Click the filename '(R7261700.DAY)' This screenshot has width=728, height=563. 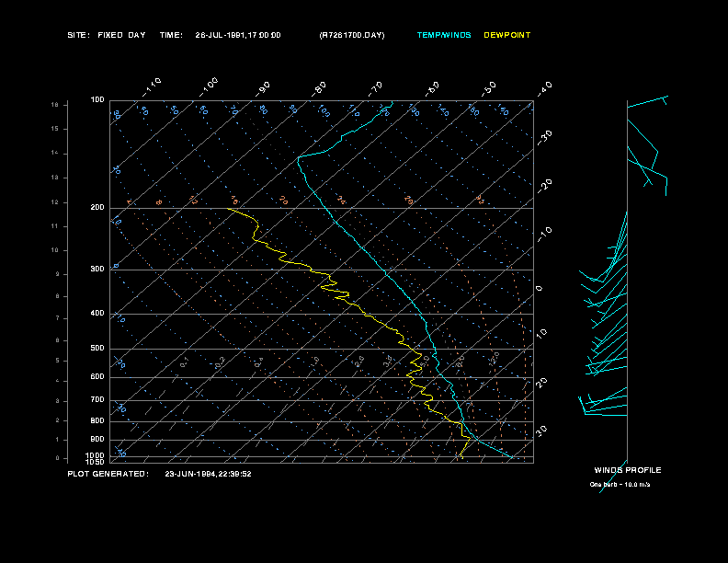(352, 35)
